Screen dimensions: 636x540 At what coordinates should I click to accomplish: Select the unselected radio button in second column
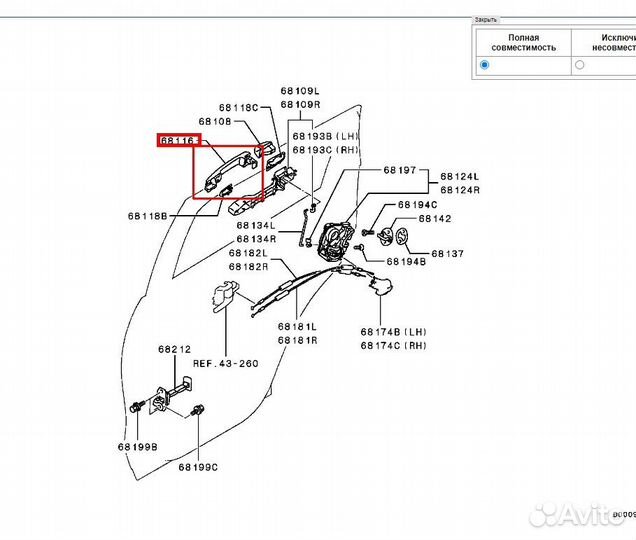click(580, 65)
